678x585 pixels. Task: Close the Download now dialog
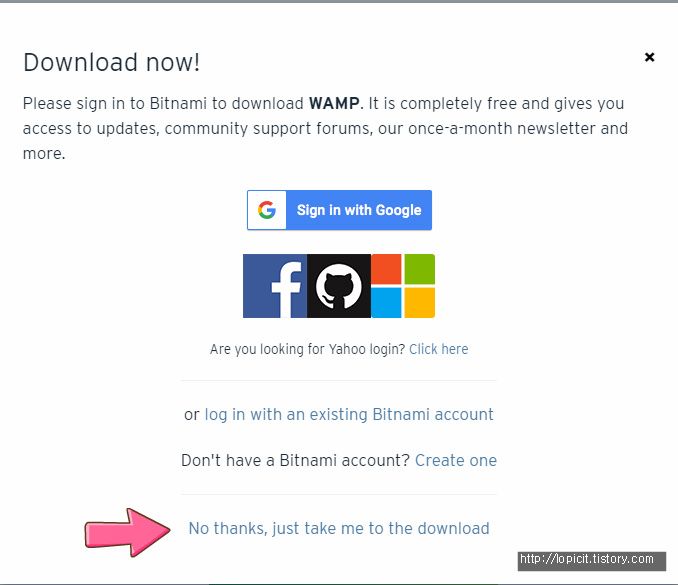[649, 57]
